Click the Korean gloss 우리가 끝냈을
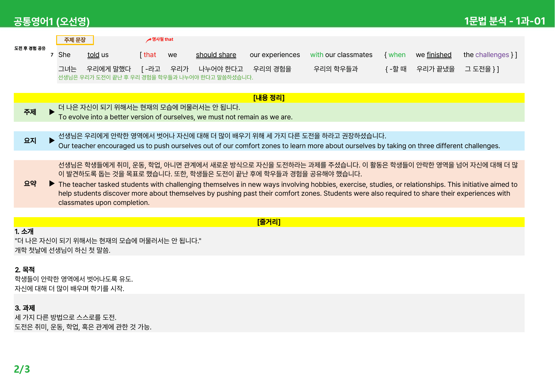The height and width of the screenshot is (392, 555). [436, 69]
